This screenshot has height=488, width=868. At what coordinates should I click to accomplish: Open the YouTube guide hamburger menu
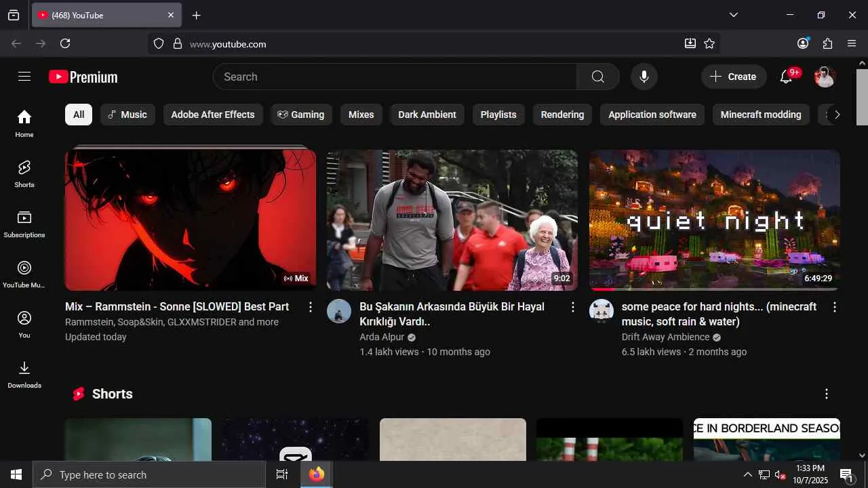click(x=24, y=77)
